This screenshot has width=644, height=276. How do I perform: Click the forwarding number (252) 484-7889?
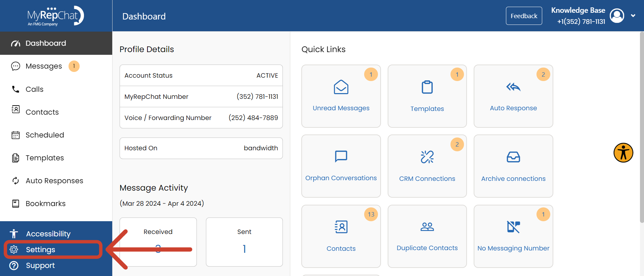pyautogui.click(x=253, y=118)
